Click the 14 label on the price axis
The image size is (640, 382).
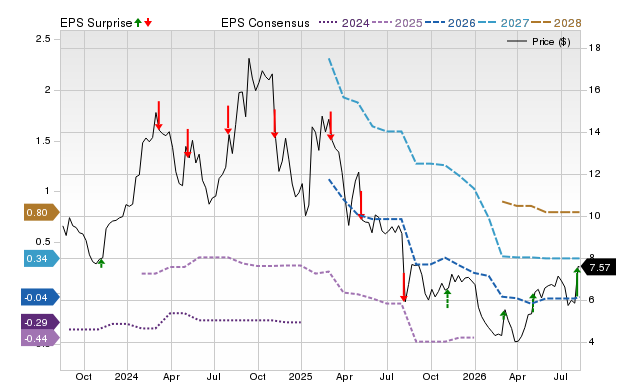tap(595, 132)
